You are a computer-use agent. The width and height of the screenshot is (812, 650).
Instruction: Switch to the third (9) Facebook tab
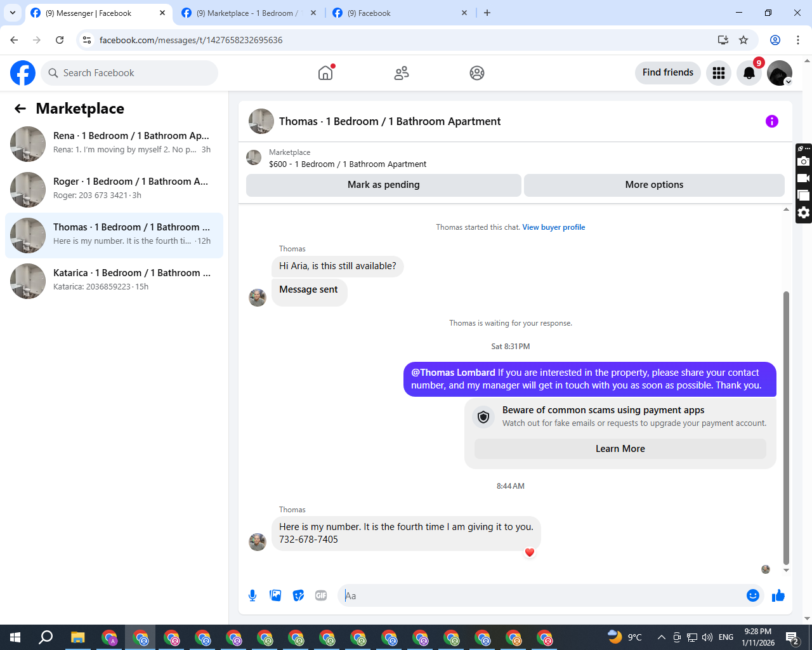pyautogui.click(x=401, y=13)
